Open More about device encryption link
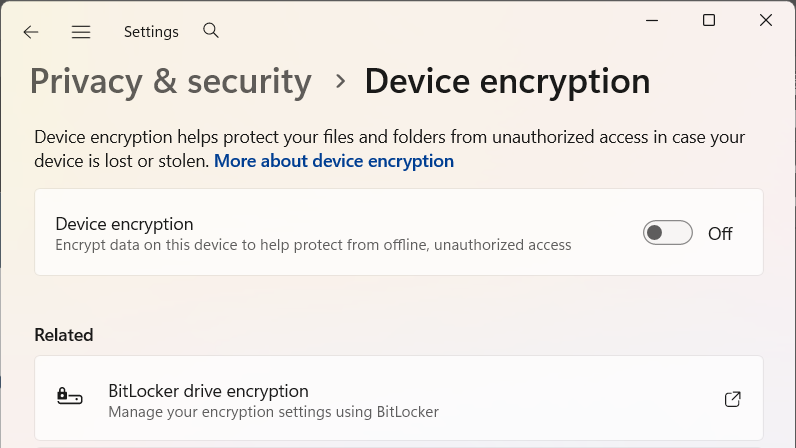The image size is (796, 448). [334, 161]
